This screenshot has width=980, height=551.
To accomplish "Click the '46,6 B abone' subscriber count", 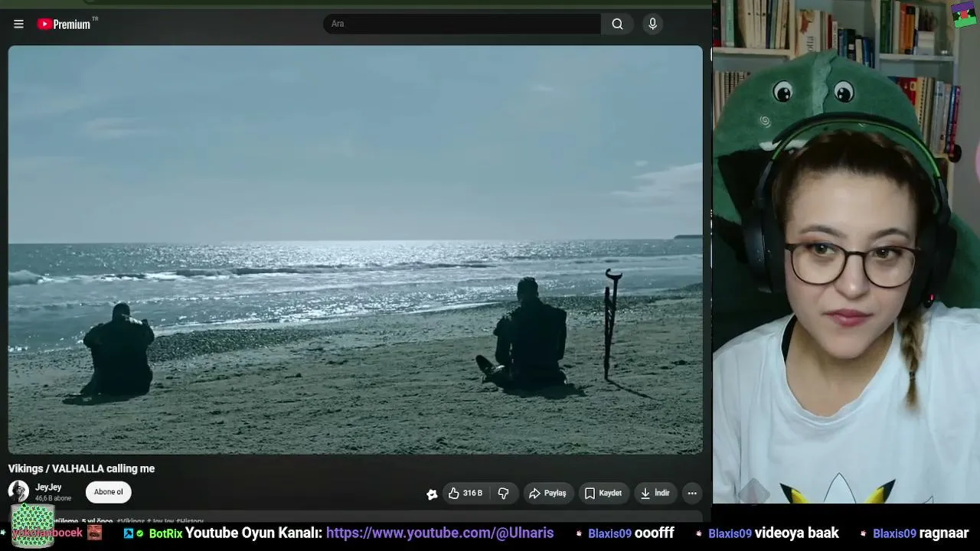I will click(x=53, y=498).
